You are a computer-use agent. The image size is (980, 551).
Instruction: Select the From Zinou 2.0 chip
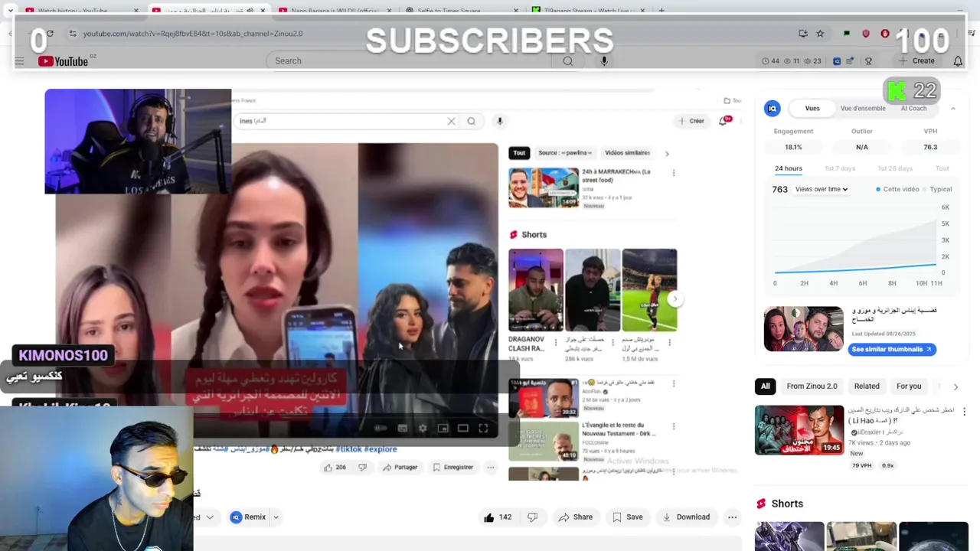pyautogui.click(x=812, y=386)
